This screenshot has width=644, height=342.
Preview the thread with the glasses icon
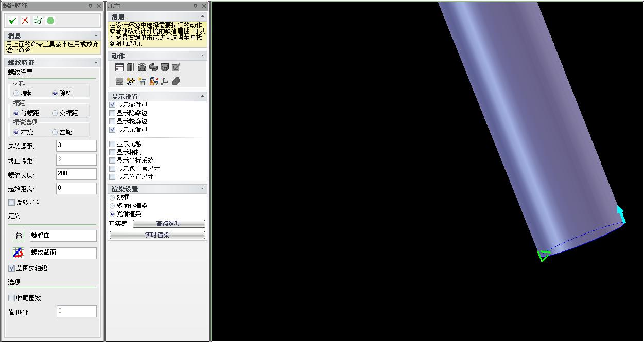coord(38,21)
